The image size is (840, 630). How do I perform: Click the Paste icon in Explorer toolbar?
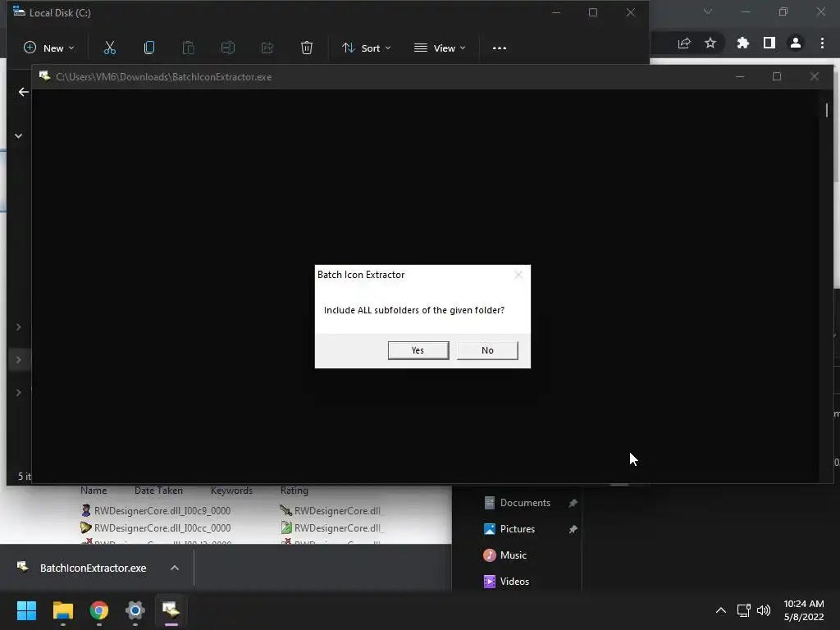[x=188, y=48]
